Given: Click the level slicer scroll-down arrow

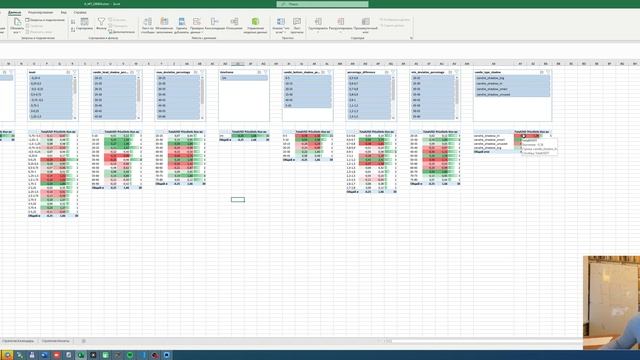Looking at the screenshot, I should point(75,118).
